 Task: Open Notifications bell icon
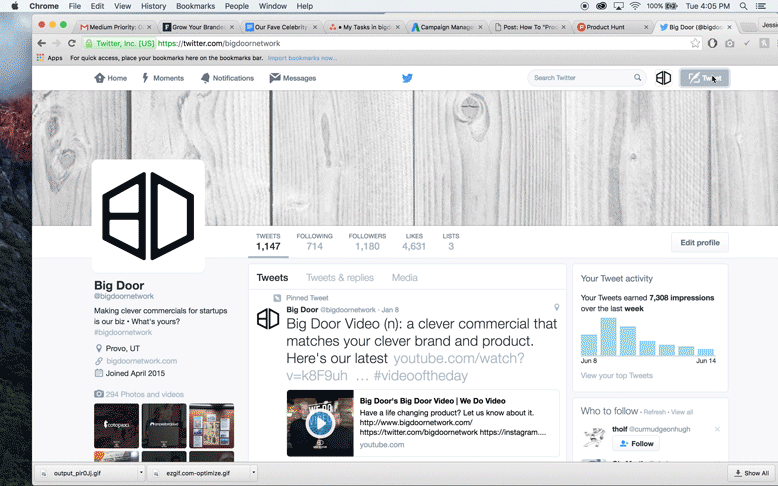pos(205,78)
